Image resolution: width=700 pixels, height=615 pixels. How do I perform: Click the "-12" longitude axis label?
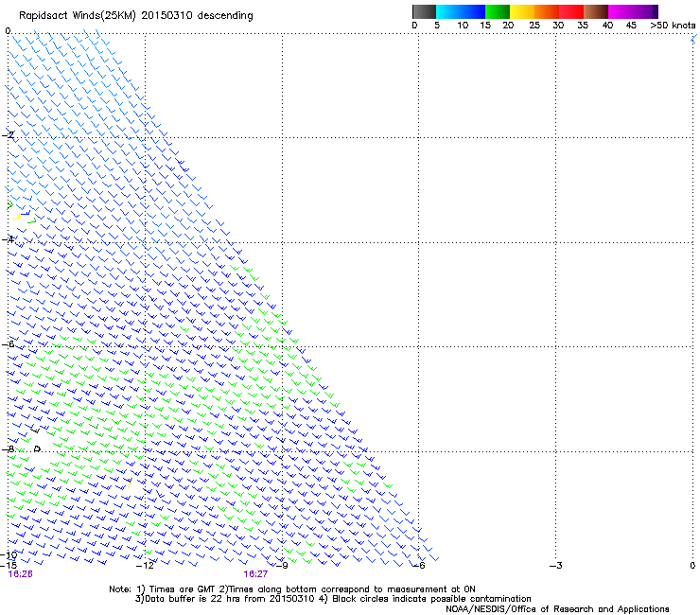tap(145, 566)
